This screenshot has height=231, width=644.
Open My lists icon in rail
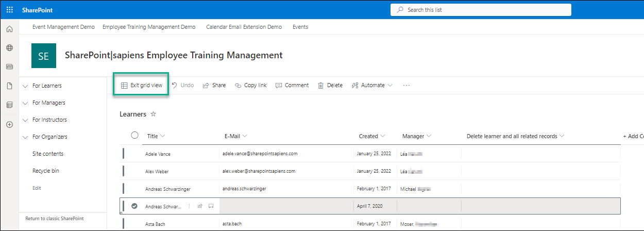pyautogui.click(x=9, y=105)
